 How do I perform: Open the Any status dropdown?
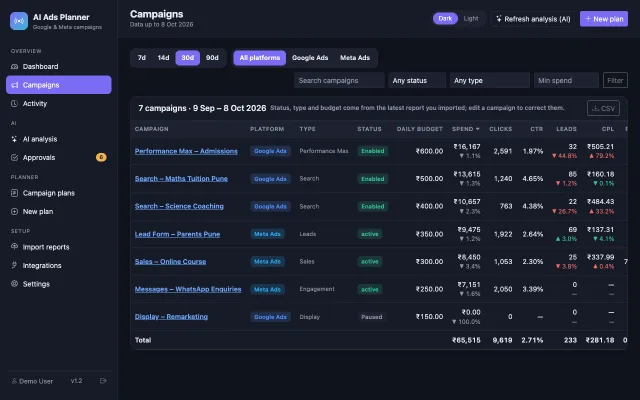click(x=417, y=80)
